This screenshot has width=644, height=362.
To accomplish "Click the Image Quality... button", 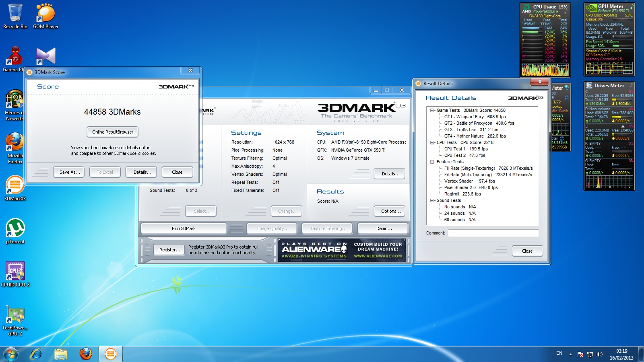I will [x=272, y=228].
